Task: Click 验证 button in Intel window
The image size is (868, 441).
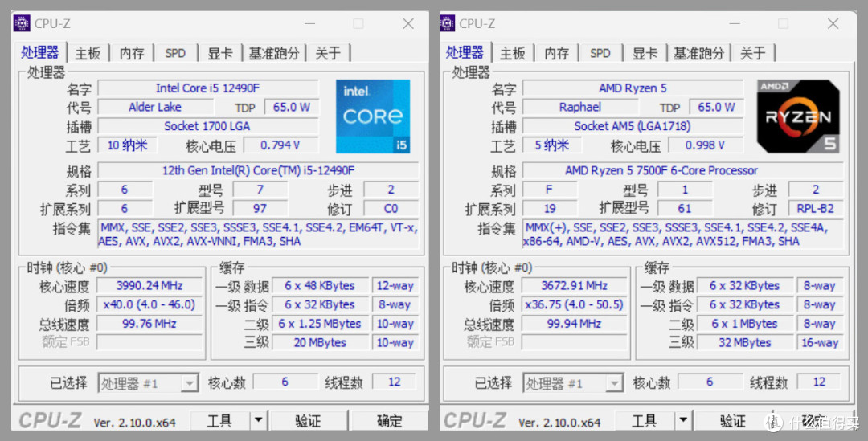Action: (308, 421)
